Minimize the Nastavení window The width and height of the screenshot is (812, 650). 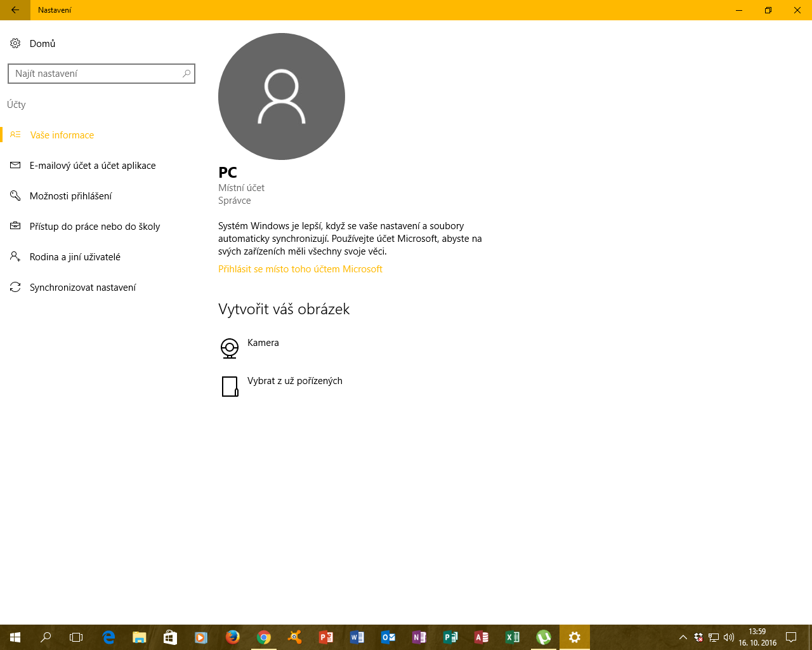739,10
